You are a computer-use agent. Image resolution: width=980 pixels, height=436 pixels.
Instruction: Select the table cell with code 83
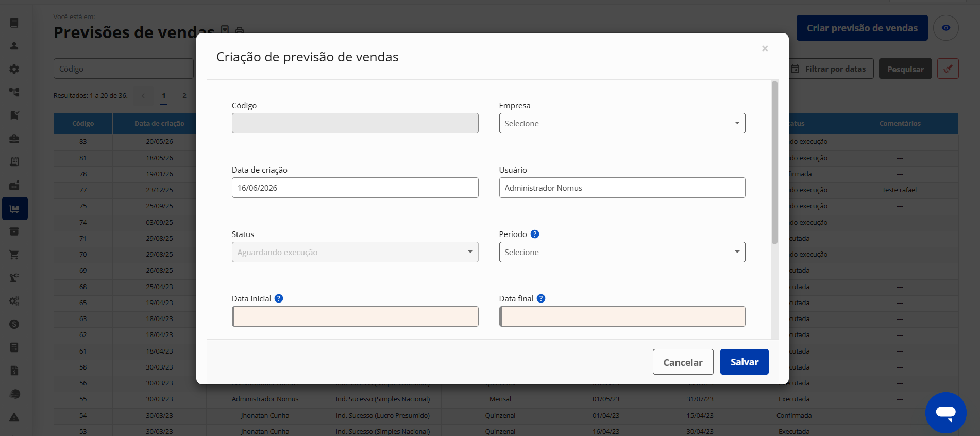tap(83, 142)
